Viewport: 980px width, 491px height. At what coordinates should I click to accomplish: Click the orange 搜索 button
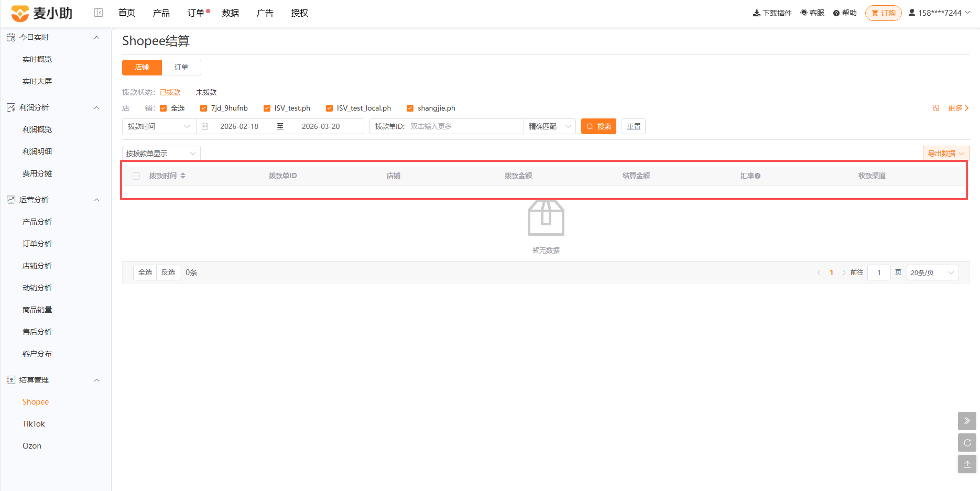point(598,126)
